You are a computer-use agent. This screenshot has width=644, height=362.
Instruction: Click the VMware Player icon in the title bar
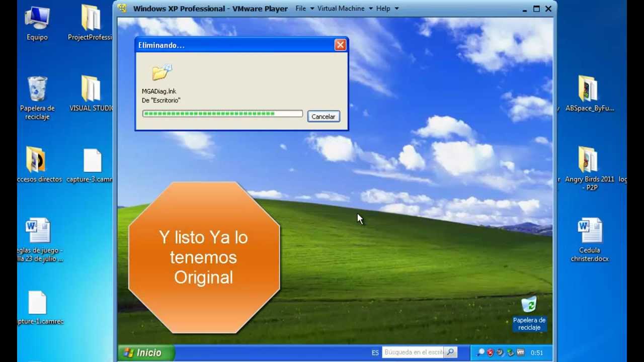[122, 9]
